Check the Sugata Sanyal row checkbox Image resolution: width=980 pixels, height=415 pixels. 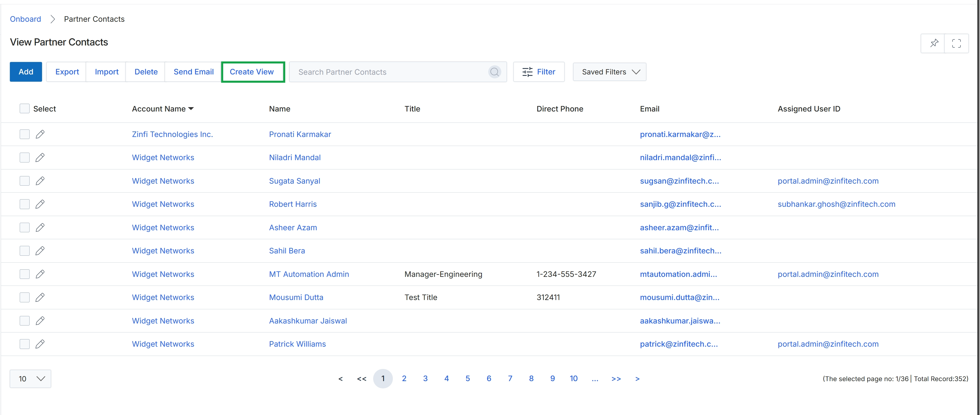click(25, 181)
